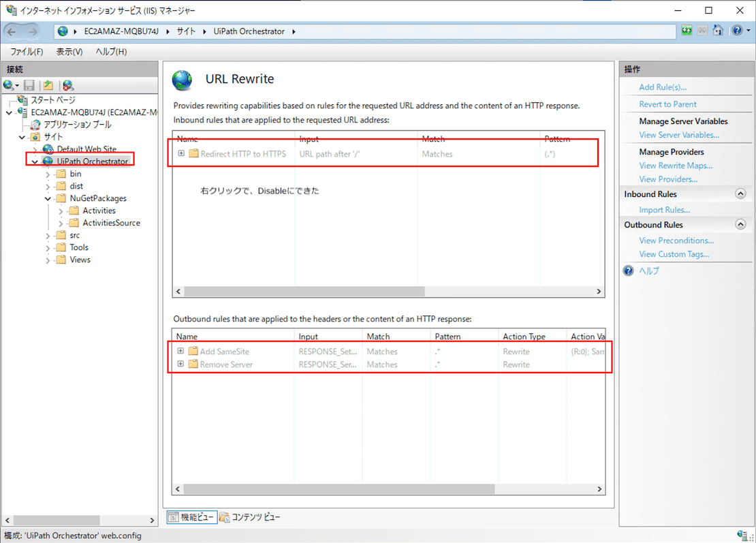The width and height of the screenshot is (756, 543).
Task: Click the globe icon in address bar
Action: tap(63, 31)
